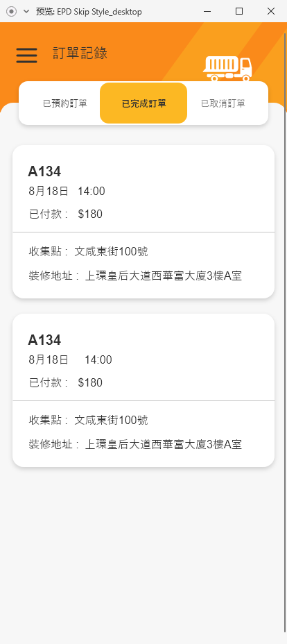287x644 pixels.
Task: Click first order's date 8月18日 14:00
Action: point(67,191)
